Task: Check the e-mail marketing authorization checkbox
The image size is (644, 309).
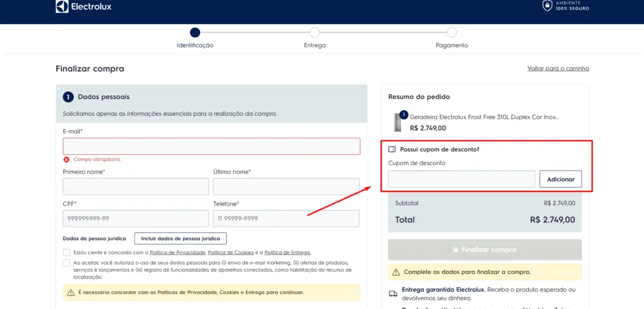Action: pyautogui.click(x=66, y=263)
